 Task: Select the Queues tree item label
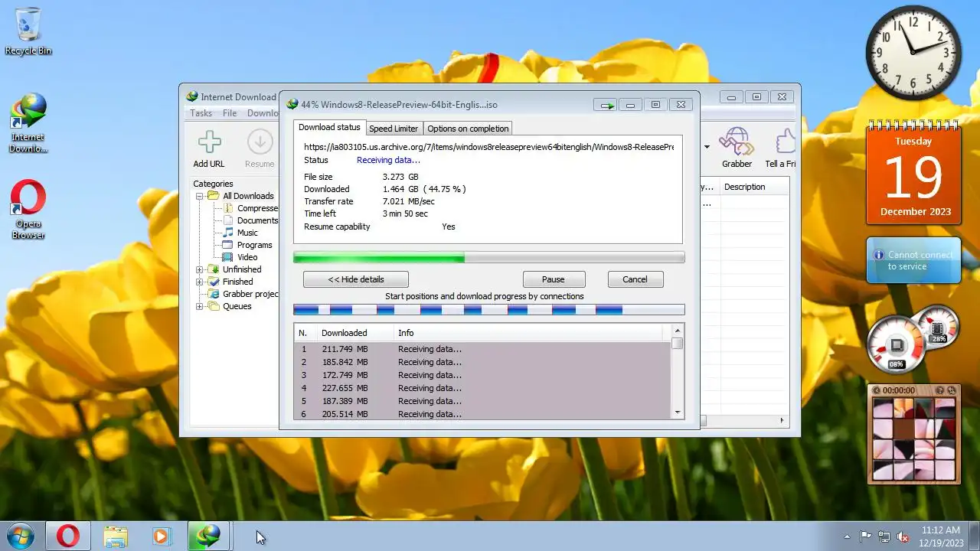pos(237,306)
